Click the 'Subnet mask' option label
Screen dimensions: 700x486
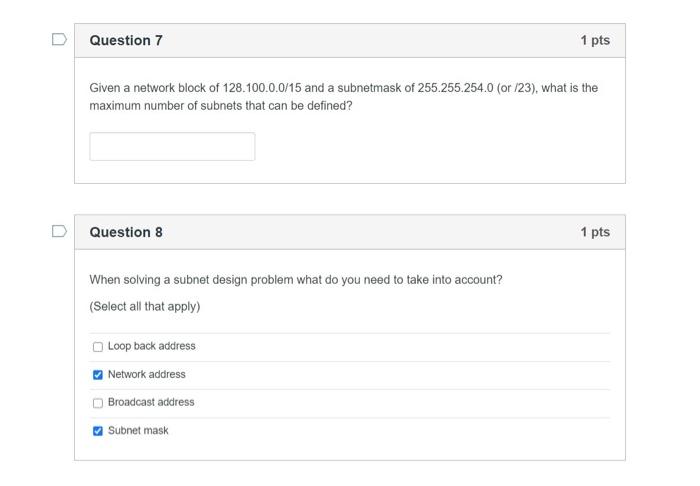[138, 430]
